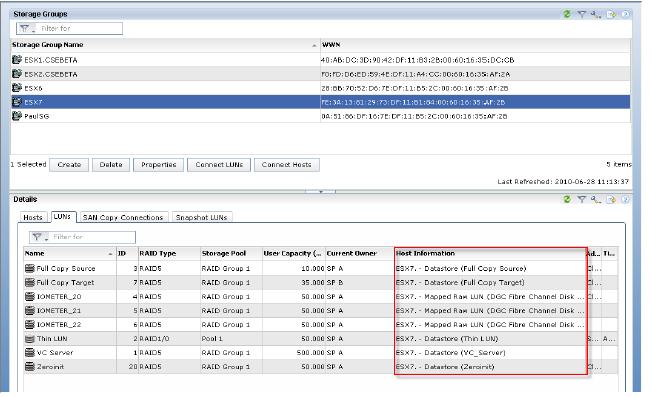Click the LUN icon beside IOMETER_22
Viewport: 652px width, 397px height.
click(x=30, y=324)
